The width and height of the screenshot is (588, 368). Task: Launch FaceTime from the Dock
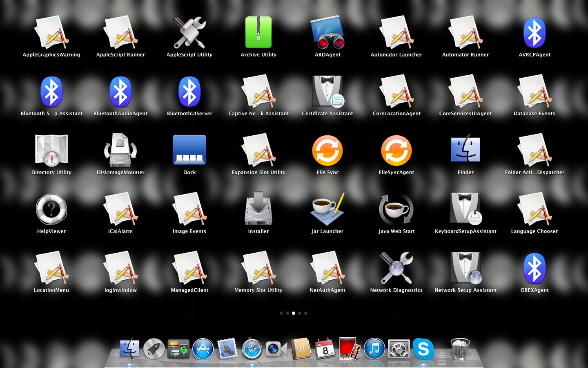click(276, 349)
